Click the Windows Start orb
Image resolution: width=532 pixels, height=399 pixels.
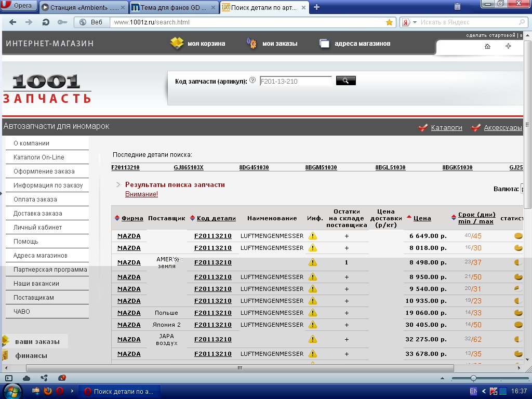(12, 392)
